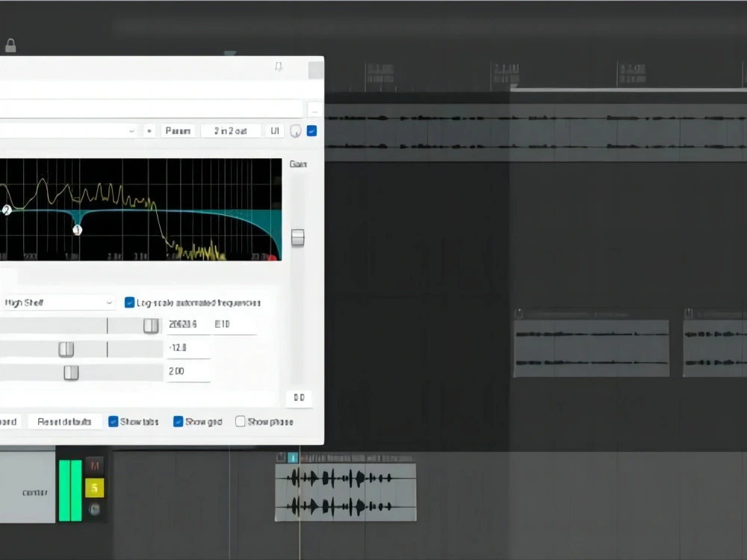Pin the FX window on top
Image resolution: width=747 pixels, height=560 pixels.
coord(279,66)
